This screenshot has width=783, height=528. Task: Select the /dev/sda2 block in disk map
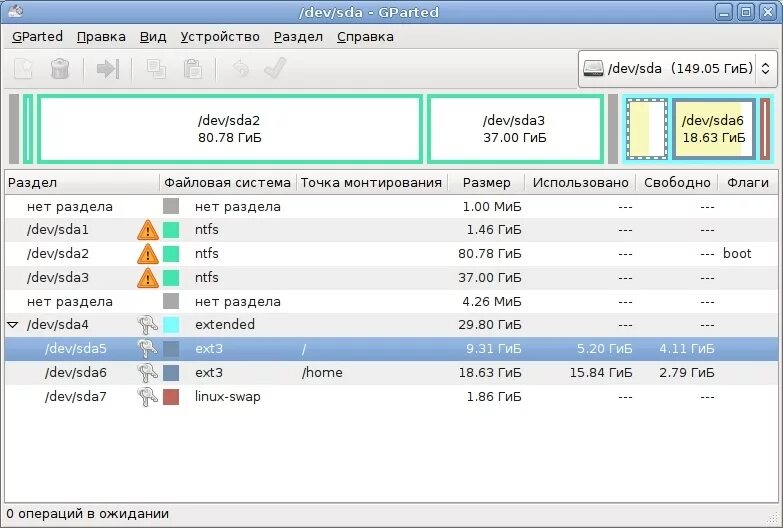pos(230,129)
